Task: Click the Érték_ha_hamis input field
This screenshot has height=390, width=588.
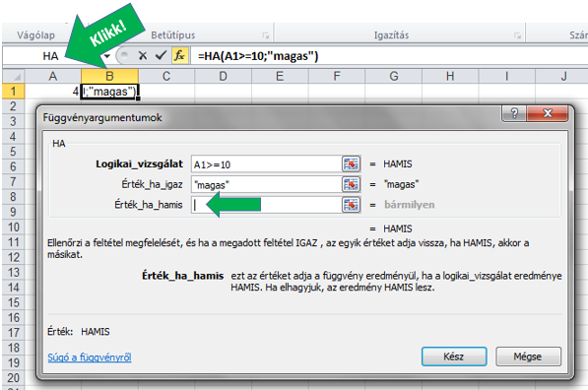Action: pos(266,205)
